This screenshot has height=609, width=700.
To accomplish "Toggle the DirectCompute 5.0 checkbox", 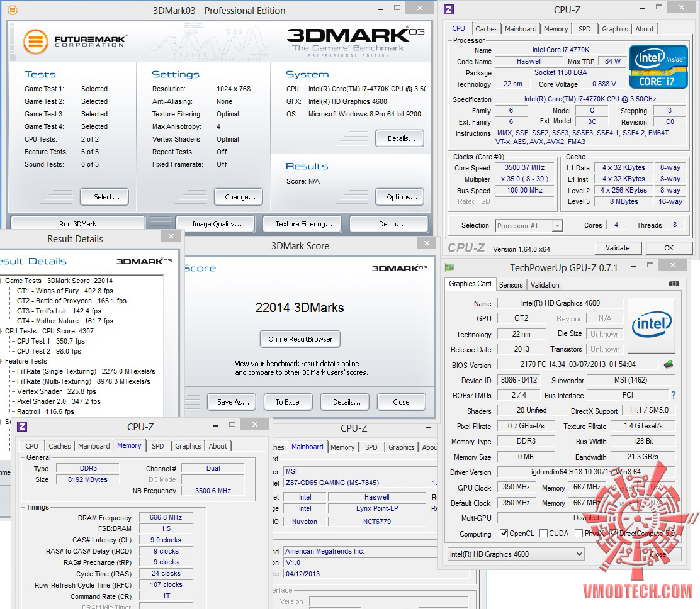I will tap(614, 533).
